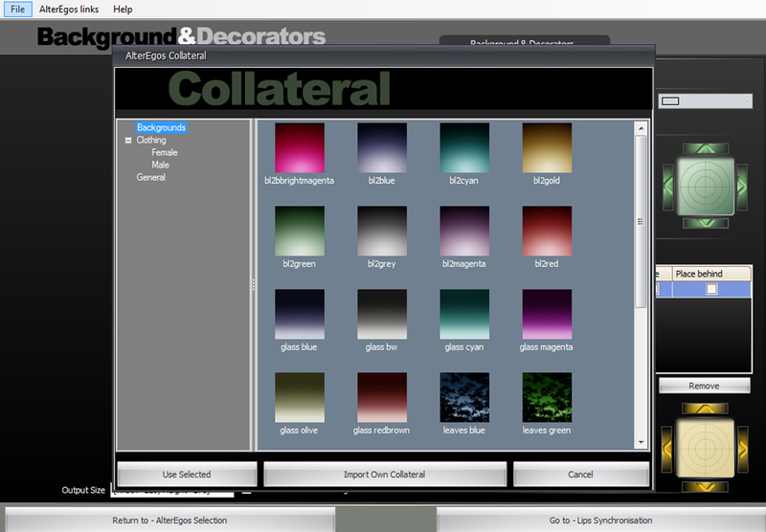Click the glass cyan background thumbnail
This screenshot has width=766, height=532.
(464, 314)
